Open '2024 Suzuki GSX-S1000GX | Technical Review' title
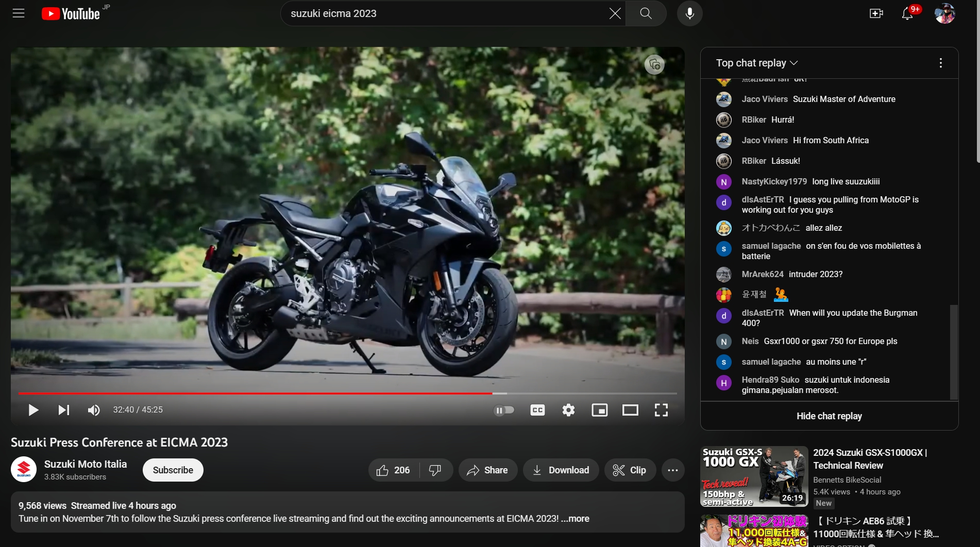Viewport: 980px width, 547px height. pos(870,459)
